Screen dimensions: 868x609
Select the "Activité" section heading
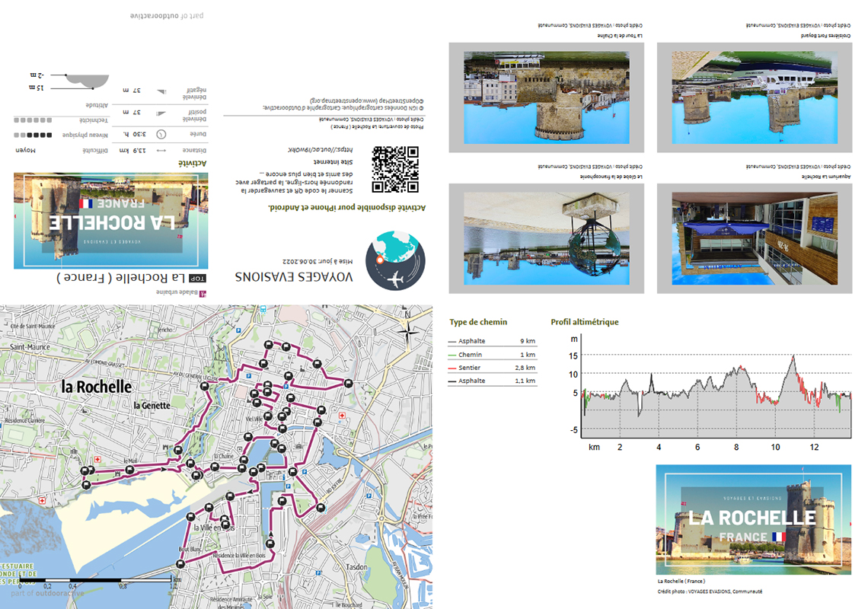point(192,164)
